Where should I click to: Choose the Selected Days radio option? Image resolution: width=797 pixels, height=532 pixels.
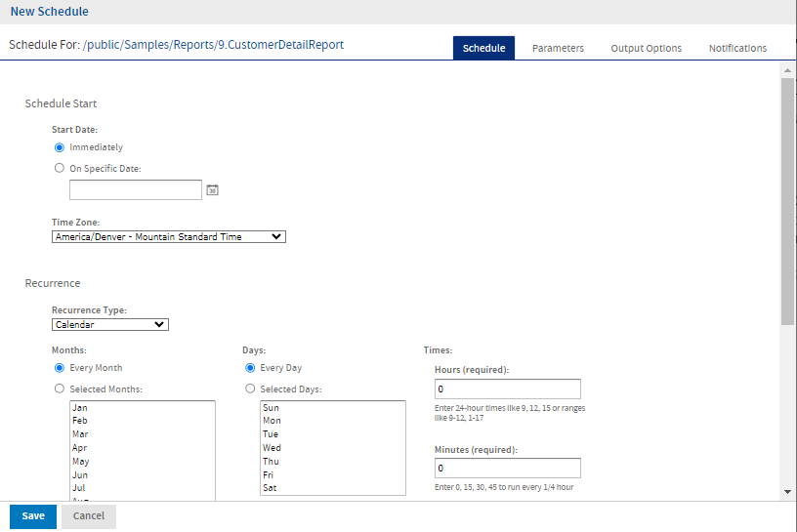[250, 389]
